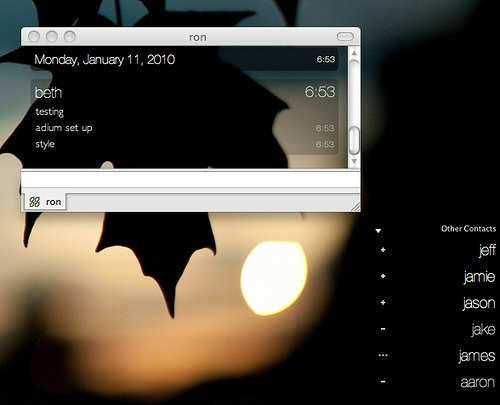Click the scroll up arrow
The width and height of the screenshot is (500, 405).
354,53
